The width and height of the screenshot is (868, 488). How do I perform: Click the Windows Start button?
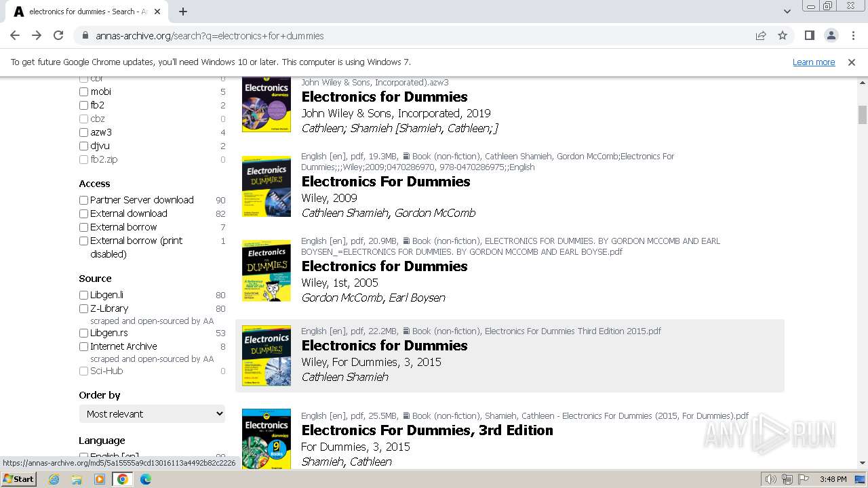coord(18,479)
